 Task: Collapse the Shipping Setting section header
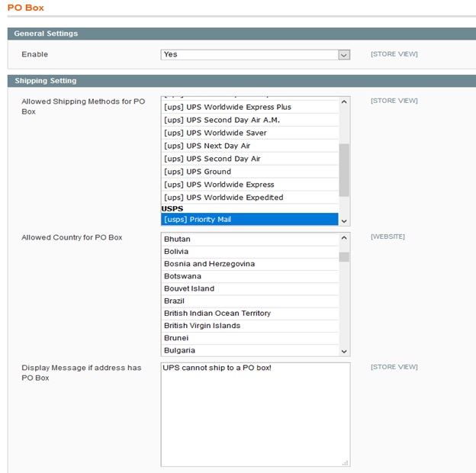(242, 81)
